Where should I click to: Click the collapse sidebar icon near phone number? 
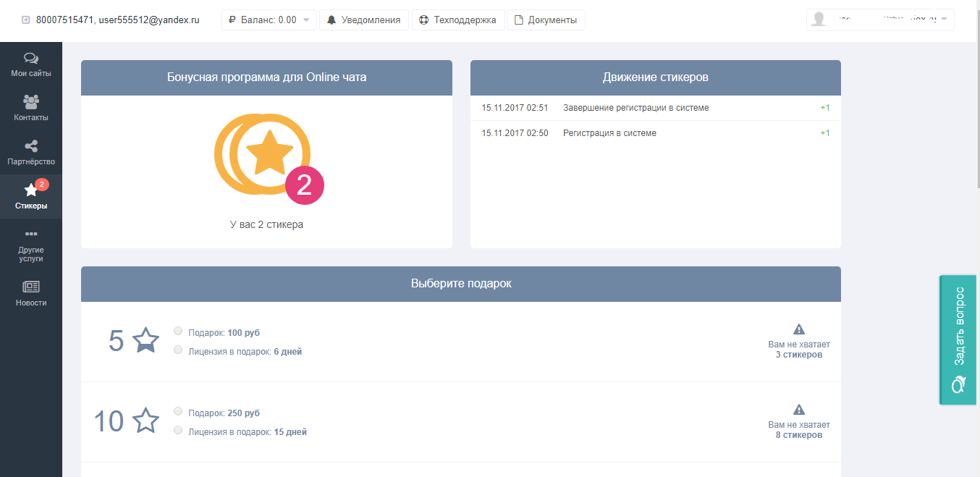[26, 20]
